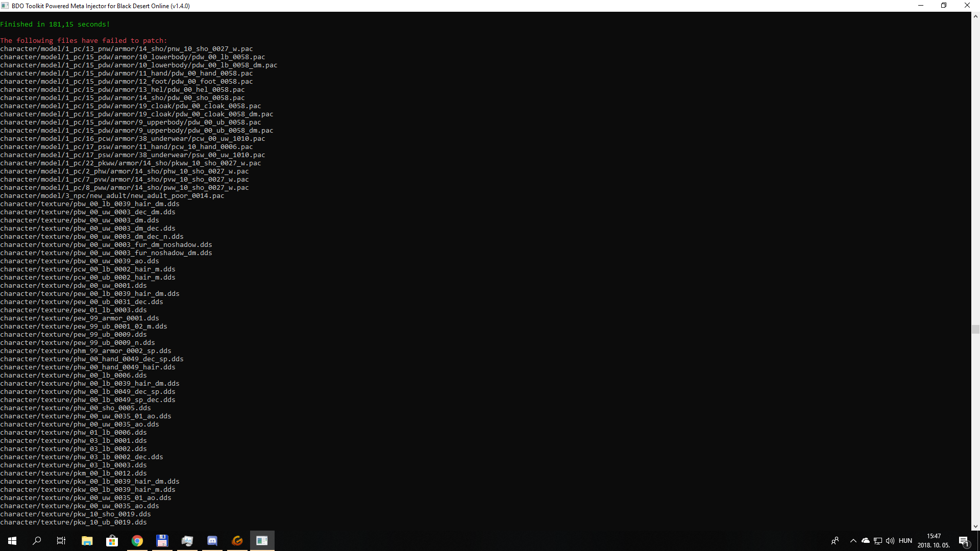Launch Microsoft Store from the taskbar
980x551 pixels.
click(x=112, y=541)
